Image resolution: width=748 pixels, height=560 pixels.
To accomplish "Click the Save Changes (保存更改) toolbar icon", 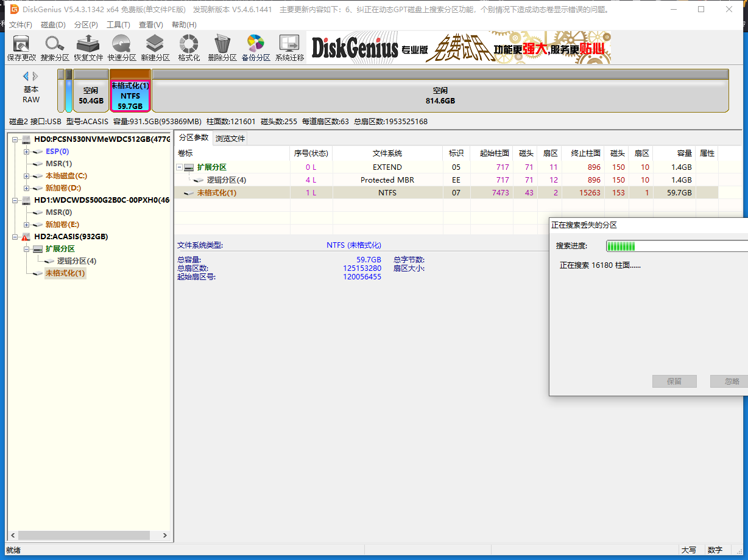I will (x=21, y=48).
